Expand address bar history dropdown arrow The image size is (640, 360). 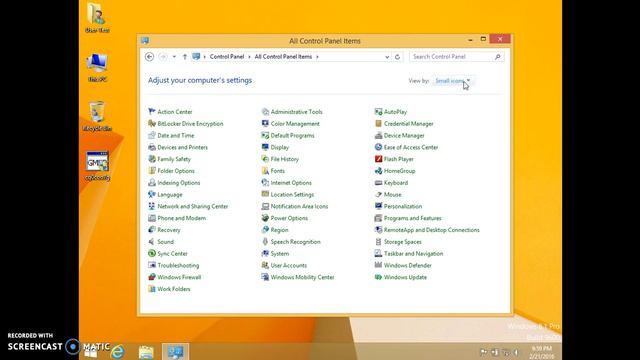tap(387, 57)
